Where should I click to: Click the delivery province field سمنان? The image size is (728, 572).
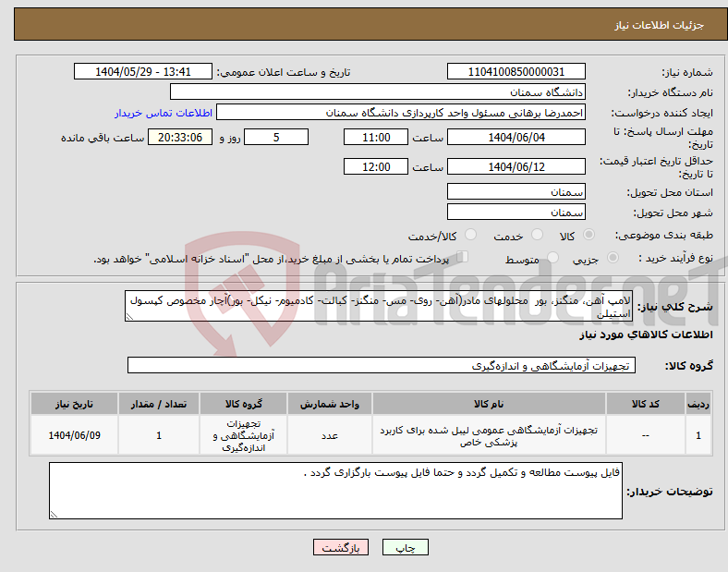tap(516, 192)
